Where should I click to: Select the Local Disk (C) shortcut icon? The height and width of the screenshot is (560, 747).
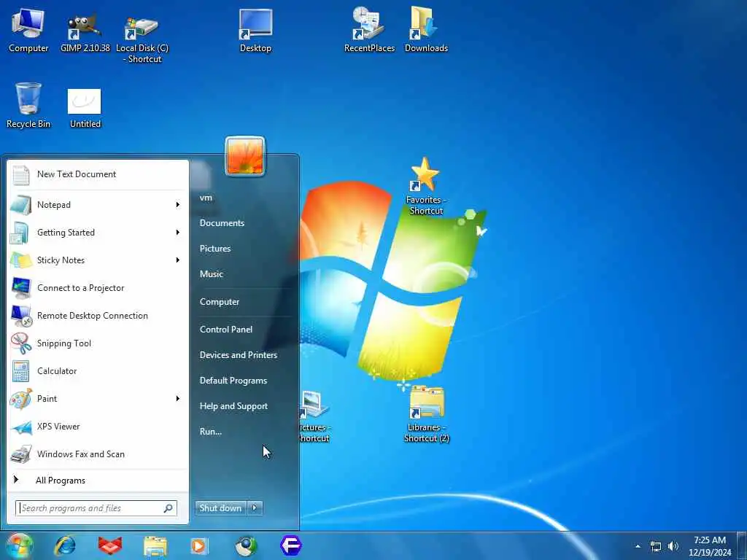click(x=142, y=38)
